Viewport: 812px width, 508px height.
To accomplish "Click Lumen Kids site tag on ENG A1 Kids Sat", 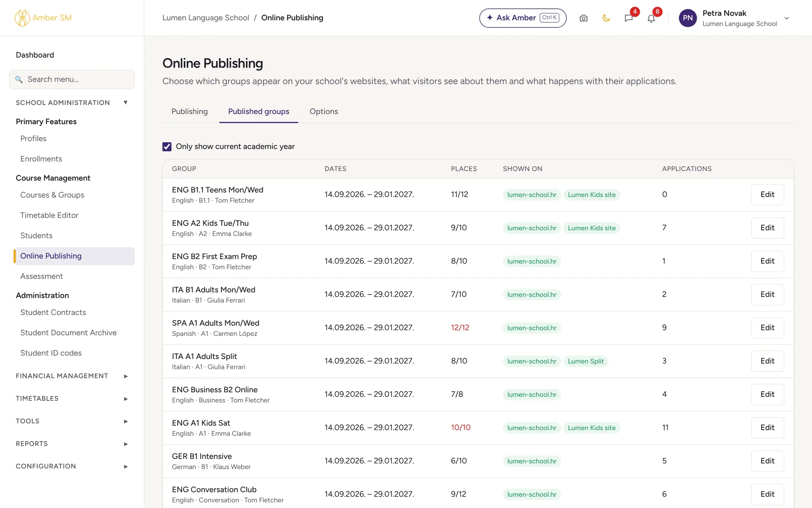I will pyautogui.click(x=591, y=428).
